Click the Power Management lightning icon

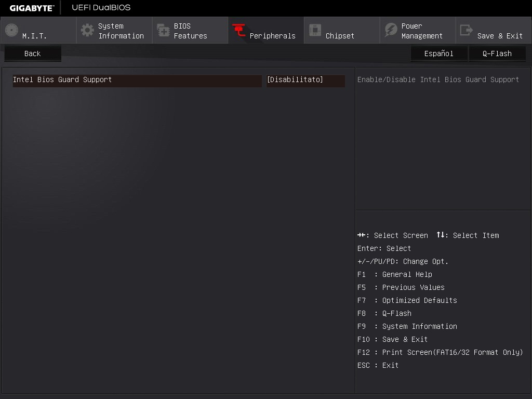tap(391, 30)
